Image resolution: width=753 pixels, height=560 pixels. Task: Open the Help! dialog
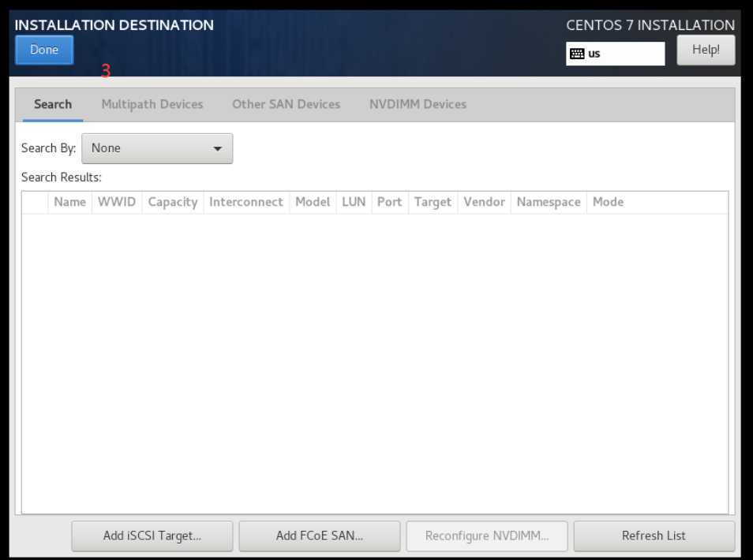[706, 50]
